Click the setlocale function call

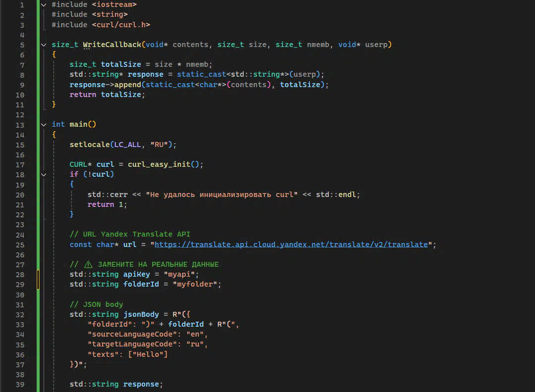coord(90,145)
